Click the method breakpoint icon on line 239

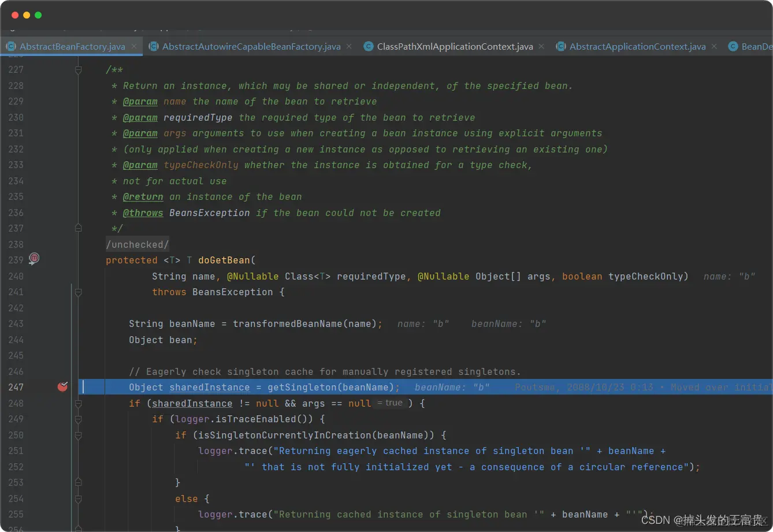point(35,258)
